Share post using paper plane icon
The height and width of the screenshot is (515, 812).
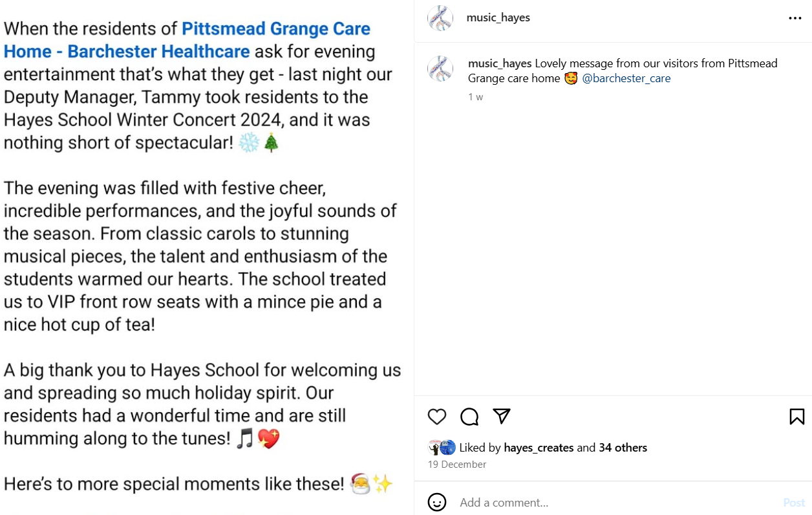tap(502, 416)
